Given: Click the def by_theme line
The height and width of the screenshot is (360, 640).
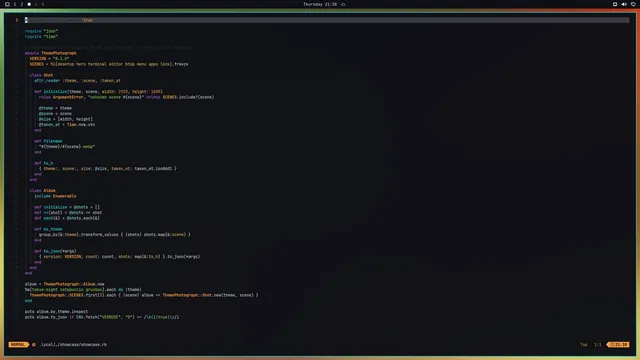Looking at the screenshot, I should tap(48, 229).
